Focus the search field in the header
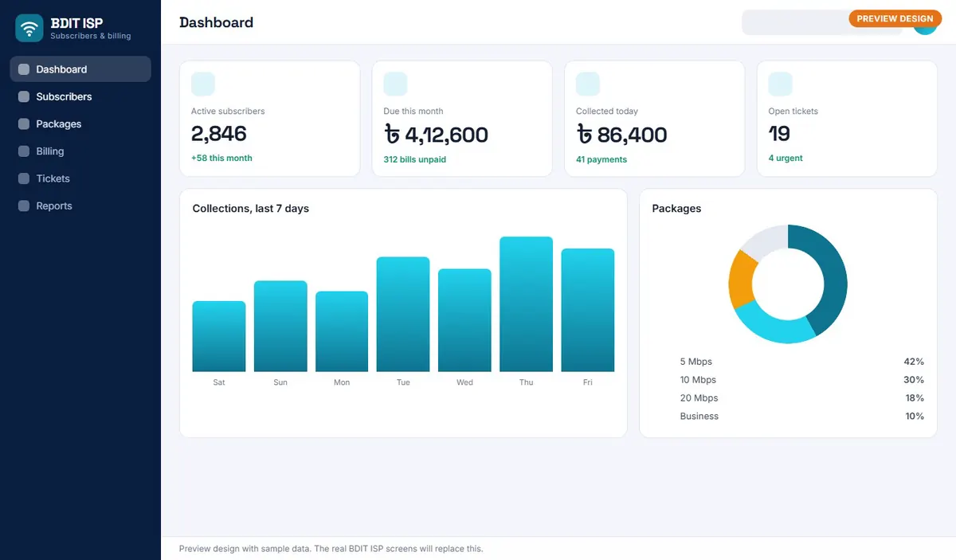This screenshot has width=956, height=560. click(x=822, y=22)
